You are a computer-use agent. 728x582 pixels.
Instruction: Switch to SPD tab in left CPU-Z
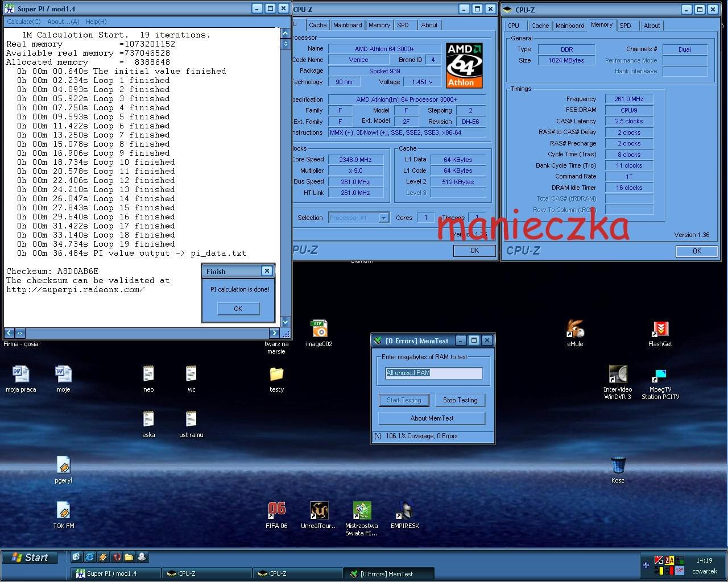click(x=403, y=25)
